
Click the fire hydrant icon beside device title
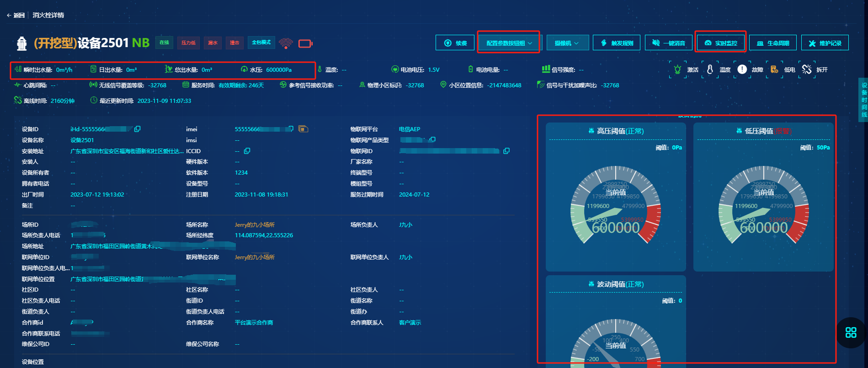tap(21, 43)
